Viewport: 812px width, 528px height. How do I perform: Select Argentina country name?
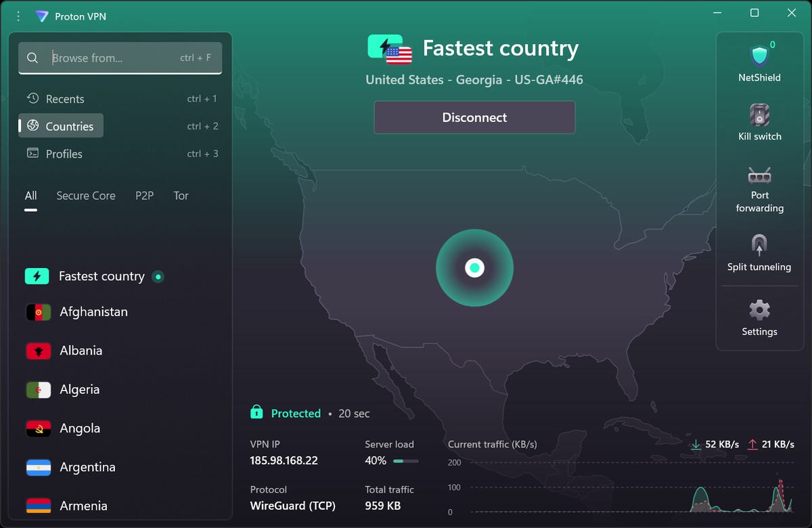[x=87, y=467]
